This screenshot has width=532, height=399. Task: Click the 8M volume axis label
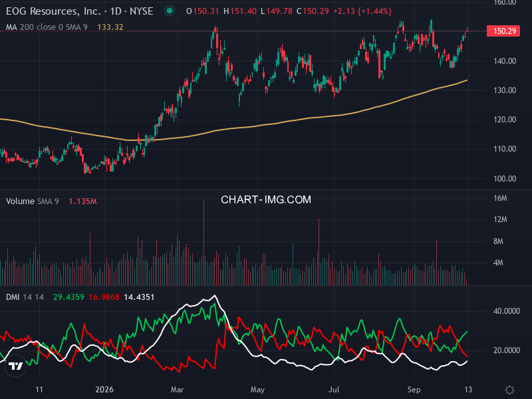pos(498,241)
